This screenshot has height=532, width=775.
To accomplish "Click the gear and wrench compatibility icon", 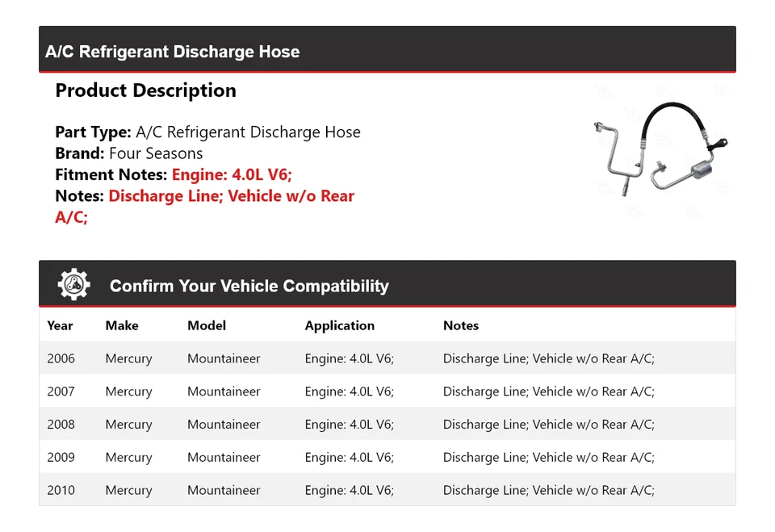I will click(x=73, y=284).
